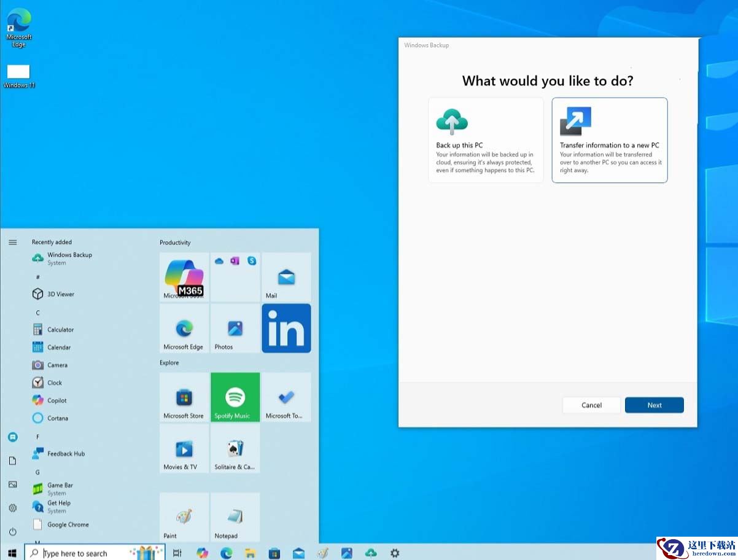Click Cancel in Windows Backup dialog

tap(592, 405)
